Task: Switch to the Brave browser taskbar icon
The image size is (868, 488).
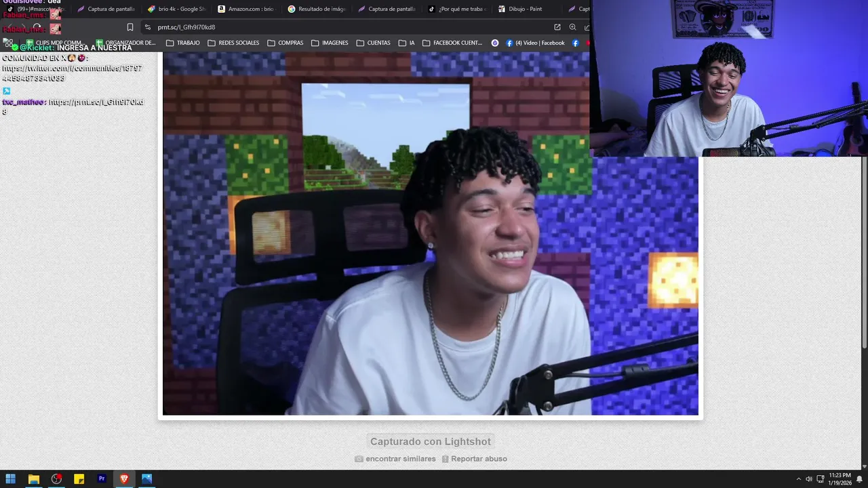Action: [124, 479]
